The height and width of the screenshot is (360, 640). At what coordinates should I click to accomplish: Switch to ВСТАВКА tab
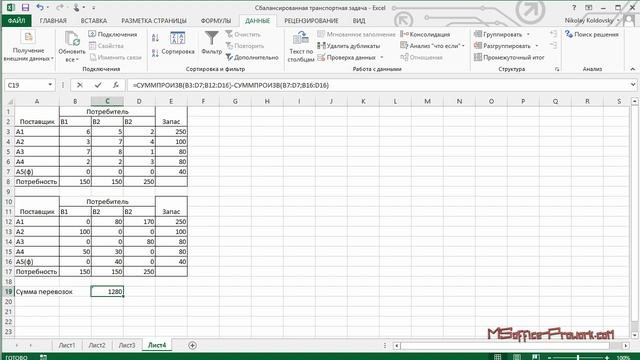point(94,20)
